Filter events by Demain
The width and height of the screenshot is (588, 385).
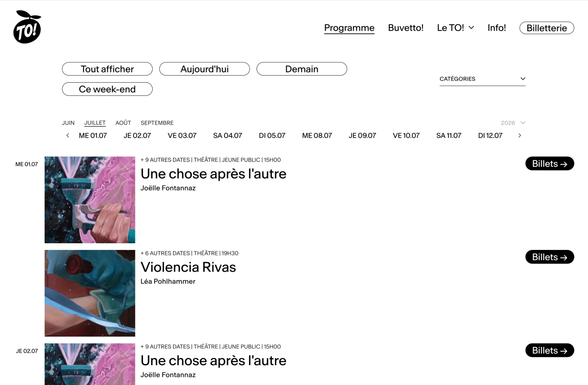(x=302, y=69)
